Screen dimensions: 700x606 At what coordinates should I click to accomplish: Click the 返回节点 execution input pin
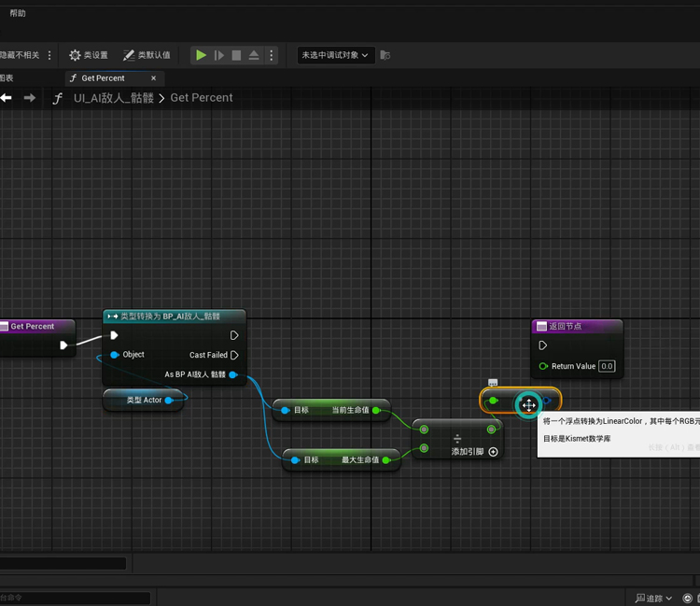(x=543, y=345)
